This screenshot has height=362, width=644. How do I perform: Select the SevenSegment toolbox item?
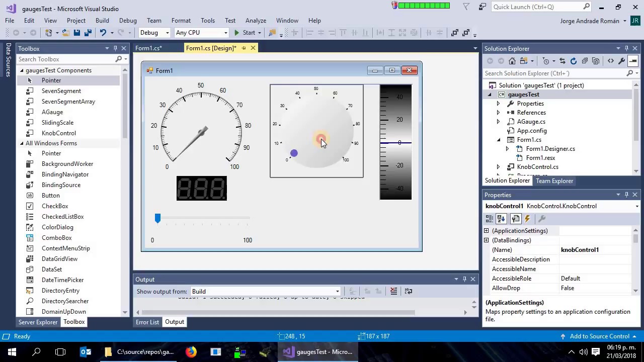[x=61, y=91]
